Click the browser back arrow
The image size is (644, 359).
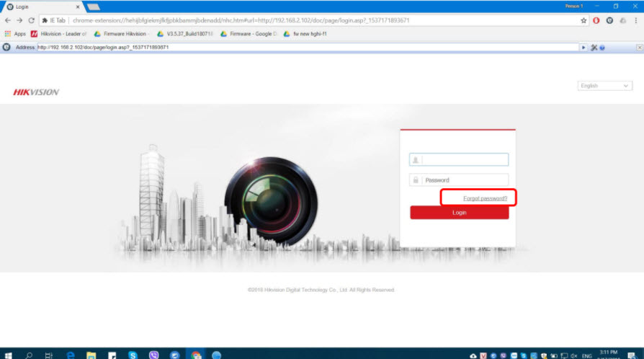8,20
